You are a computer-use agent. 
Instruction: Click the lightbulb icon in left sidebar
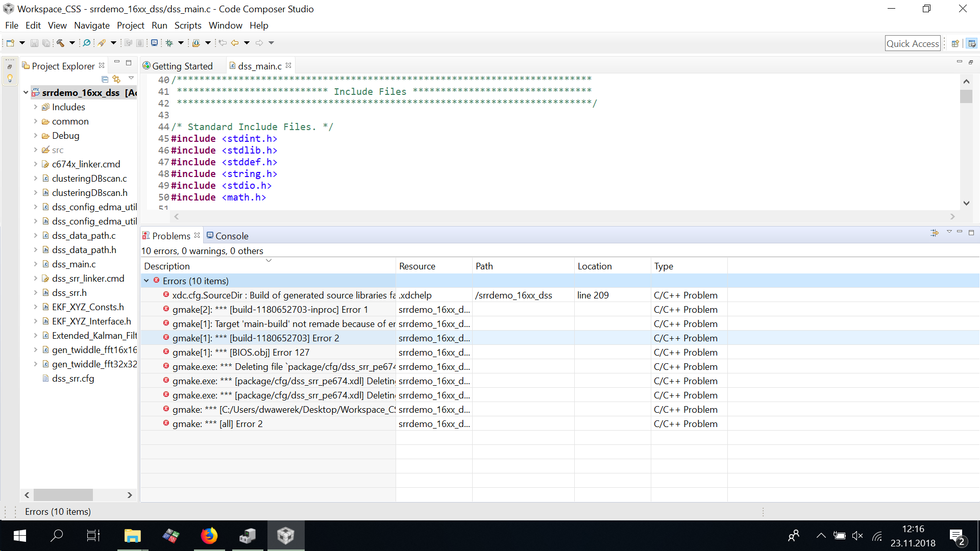(x=10, y=78)
